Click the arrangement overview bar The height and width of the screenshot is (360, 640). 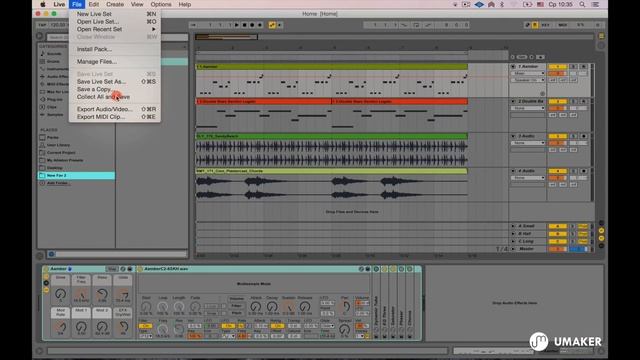[x=394, y=37]
